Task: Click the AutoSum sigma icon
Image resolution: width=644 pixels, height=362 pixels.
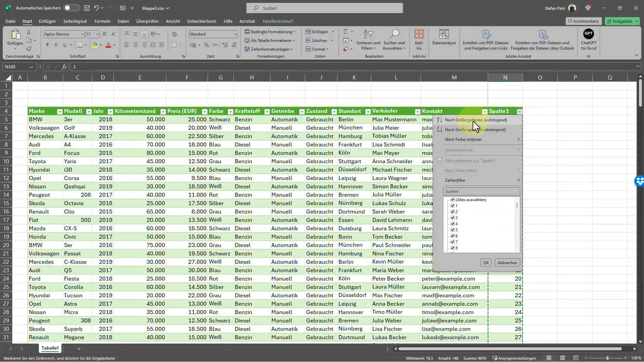Action: pos(345,32)
